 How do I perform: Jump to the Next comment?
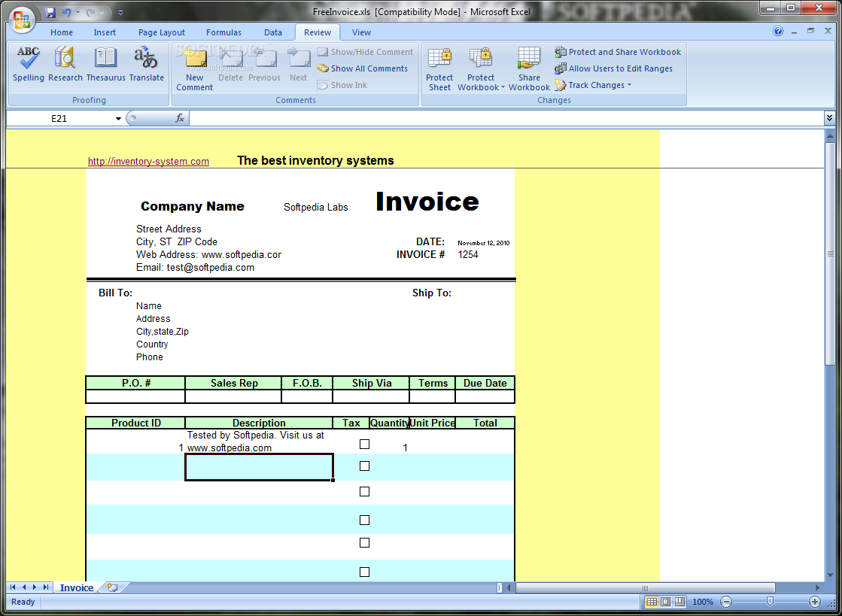(x=299, y=64)
